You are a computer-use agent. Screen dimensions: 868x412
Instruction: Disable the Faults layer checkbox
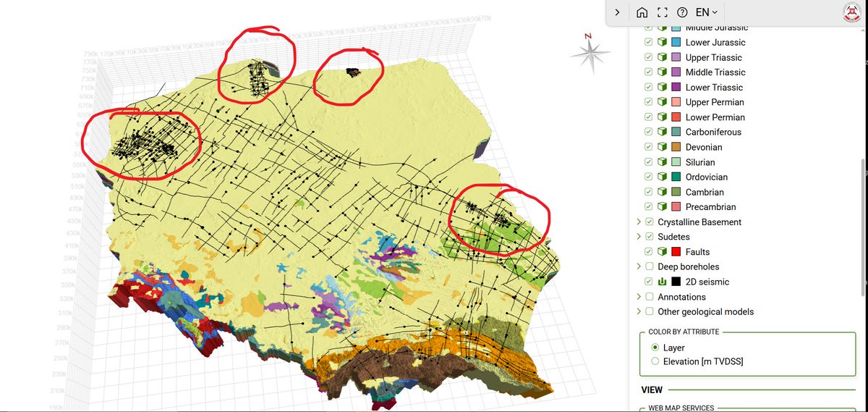[x=649, y=252]
